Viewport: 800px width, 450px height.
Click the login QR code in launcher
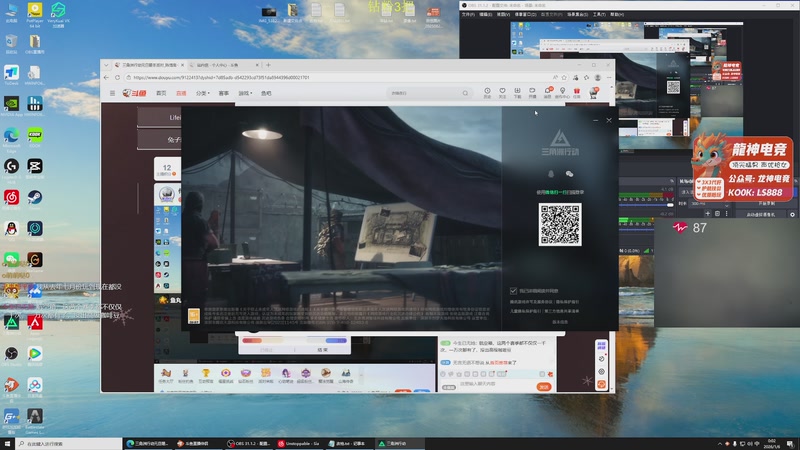click(x=560, y=224)
